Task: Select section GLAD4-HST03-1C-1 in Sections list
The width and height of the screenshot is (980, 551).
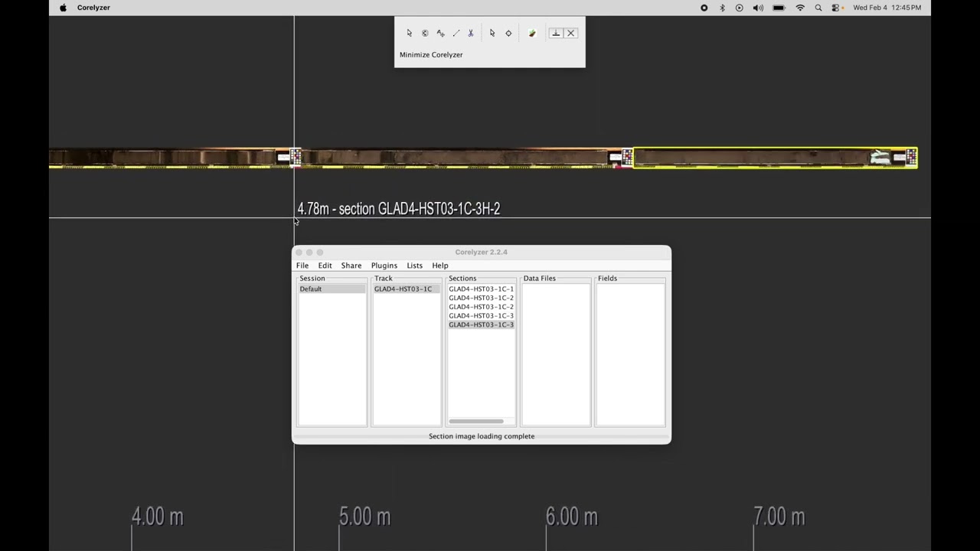Action: pos(481,289)
